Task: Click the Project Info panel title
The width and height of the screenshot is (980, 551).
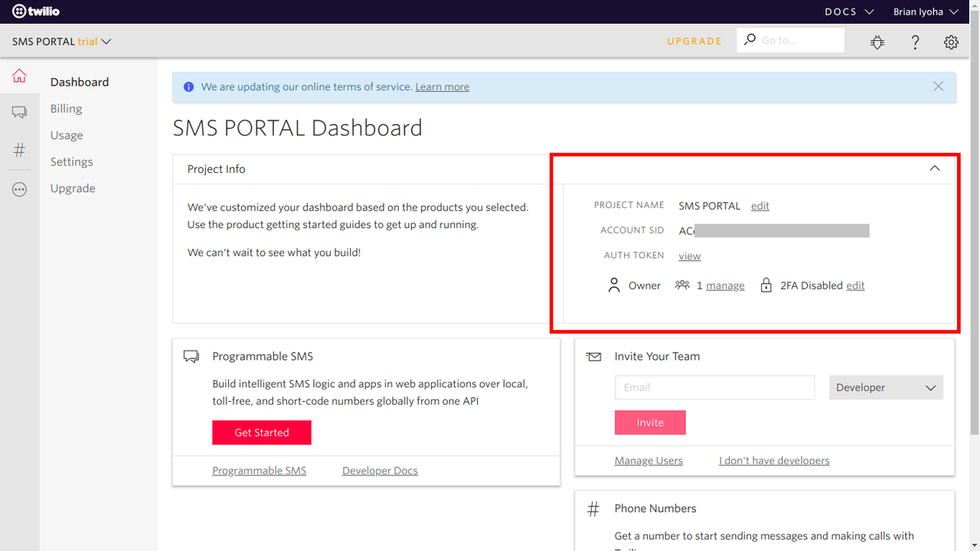Action: [216, 169]
